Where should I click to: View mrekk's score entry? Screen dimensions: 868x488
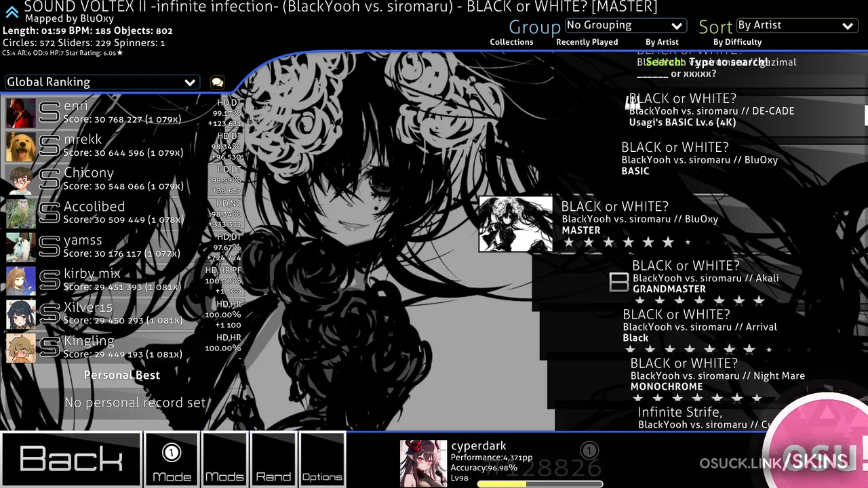pos(123,146)
